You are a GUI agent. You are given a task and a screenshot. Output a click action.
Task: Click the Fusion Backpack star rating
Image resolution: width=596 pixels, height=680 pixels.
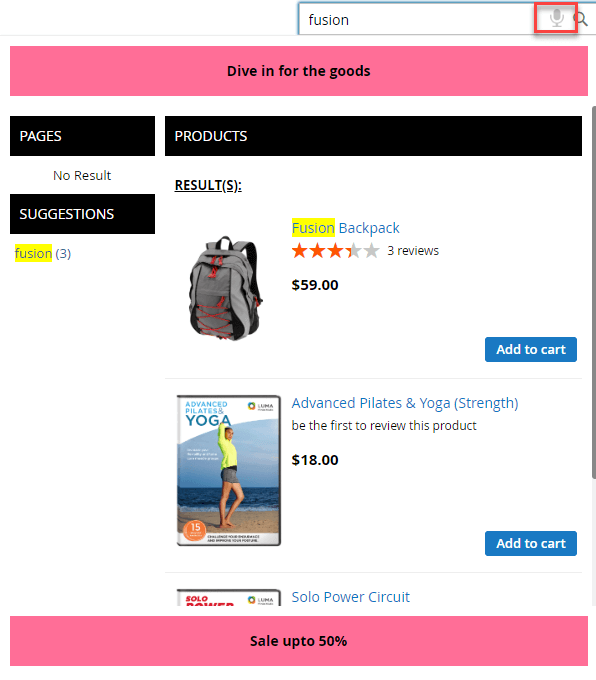pyautogui.click(x=335, y=251)
